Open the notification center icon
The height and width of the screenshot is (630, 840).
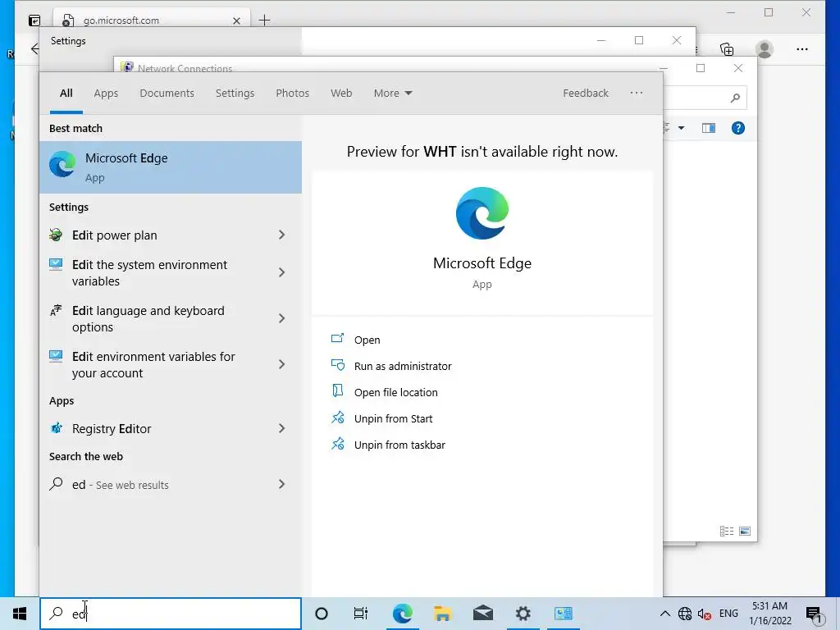pos(814,614)
